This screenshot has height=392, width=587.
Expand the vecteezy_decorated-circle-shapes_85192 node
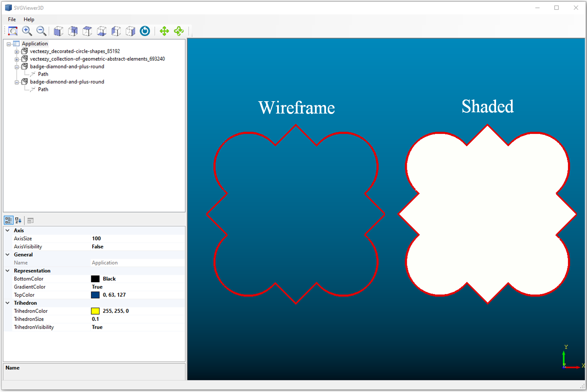tap(17, 52)
